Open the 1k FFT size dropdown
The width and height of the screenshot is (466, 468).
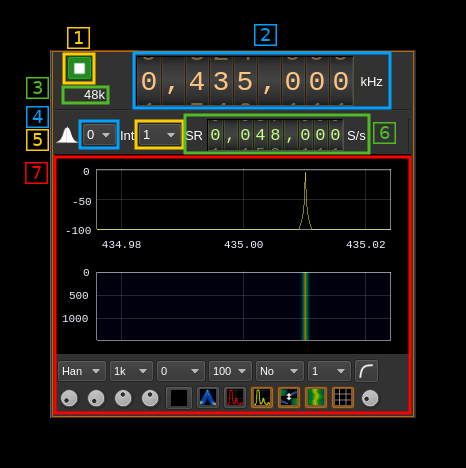coord(131,371)
